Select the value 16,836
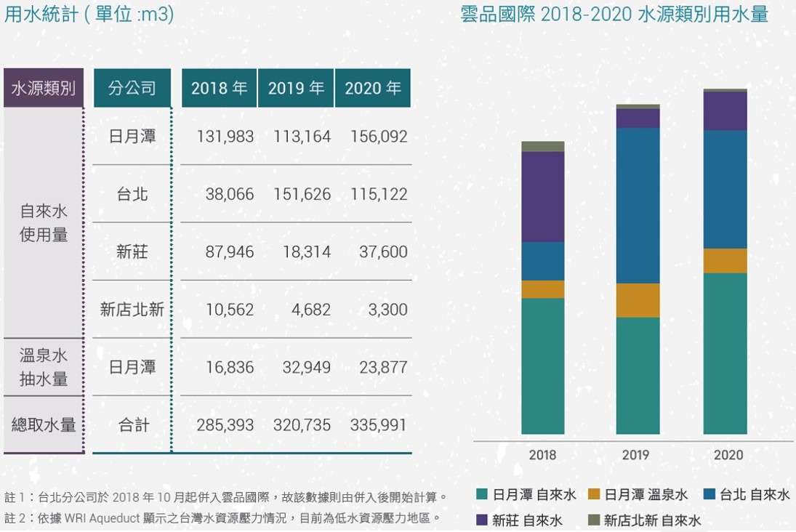This screenshot has width=796, height=532. (230, 367)
